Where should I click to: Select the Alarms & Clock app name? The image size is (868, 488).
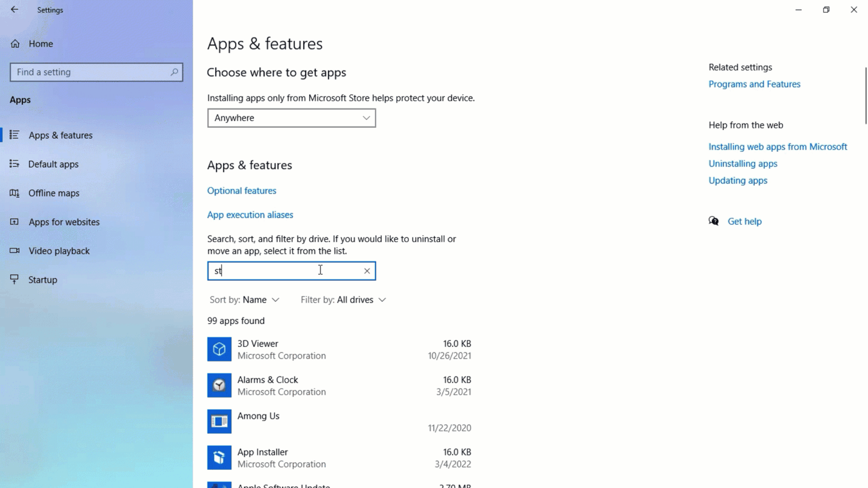268,380
